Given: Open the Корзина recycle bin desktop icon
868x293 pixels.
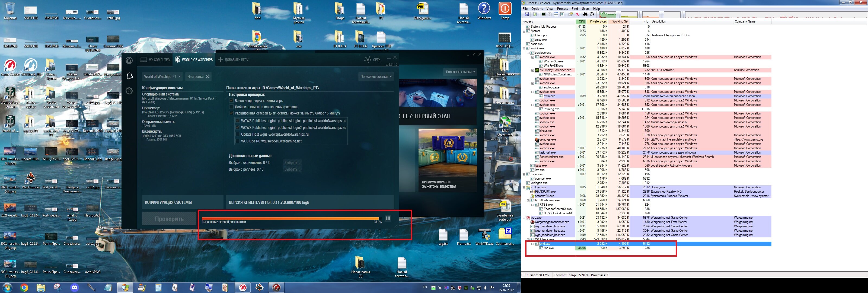Looking at the screenshot, I should point(11,11).
